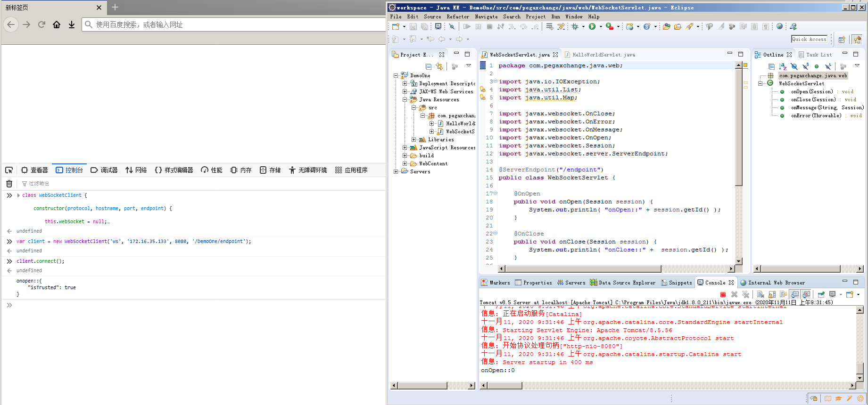The height and width of the screenshot is (405, 868).
Task: Toggle Word Wrap in Console toolbar
Action: (783, 295)
